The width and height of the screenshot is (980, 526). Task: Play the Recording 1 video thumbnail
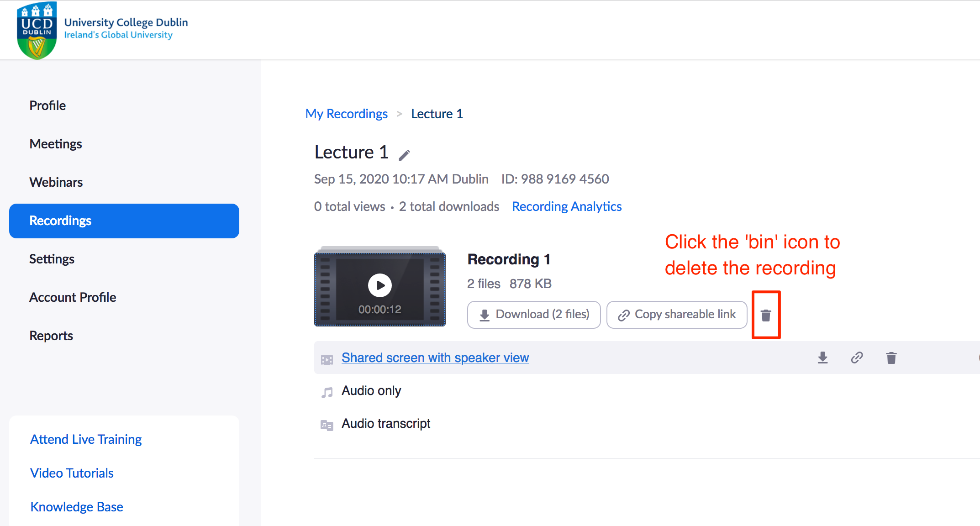(x=380, y=286)
